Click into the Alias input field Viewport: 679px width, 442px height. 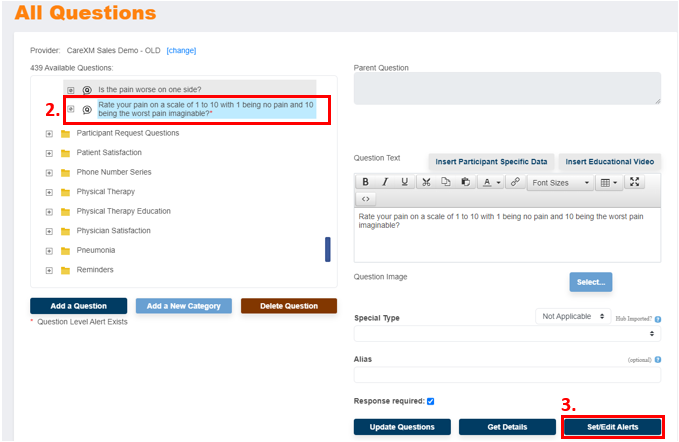[507, 374]
